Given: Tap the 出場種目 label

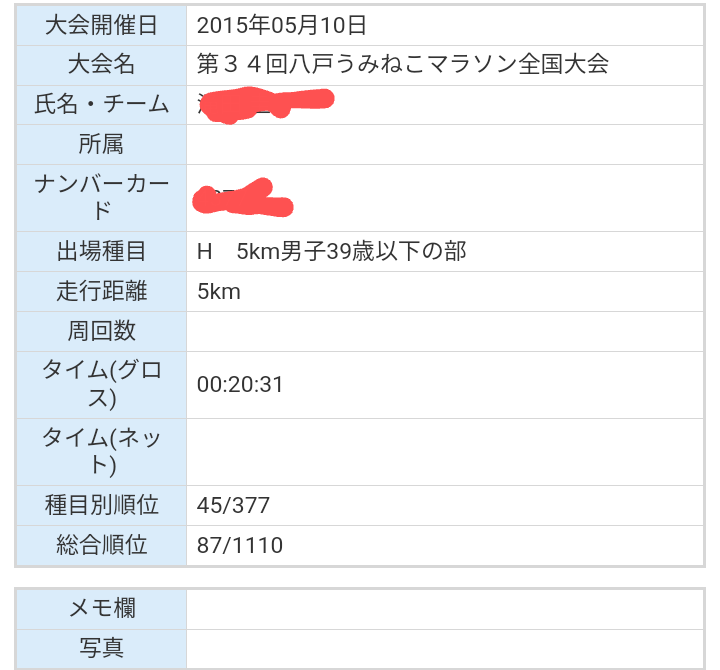Looking at the screenshot, I should pyautogui.click(x=101, y=251).
